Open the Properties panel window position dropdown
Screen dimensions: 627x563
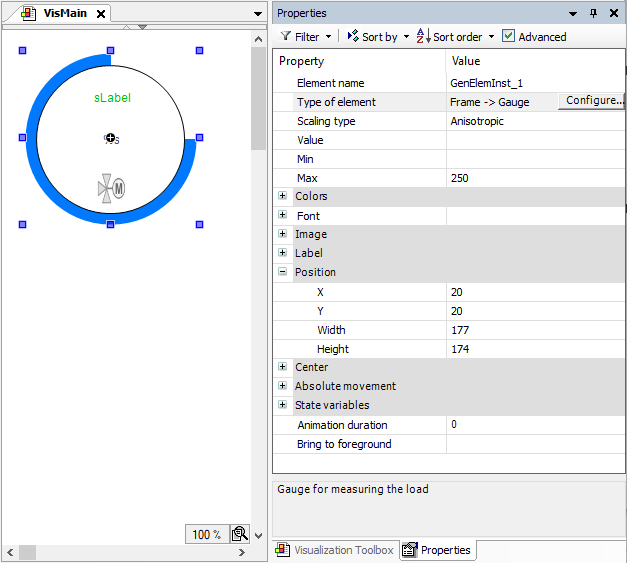tap(573, 13)
